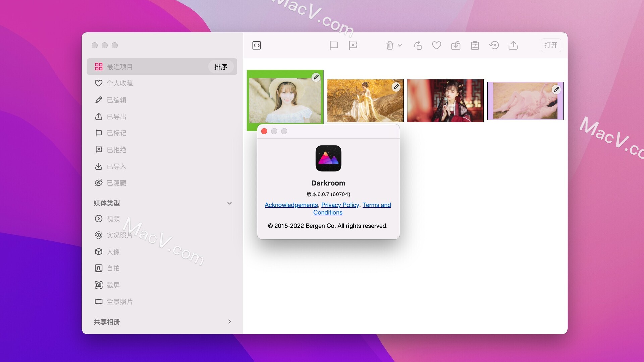Screen dimensions: 644x362
Task: Select the girl in straw hat thumbnail
Action: point(285,101)
